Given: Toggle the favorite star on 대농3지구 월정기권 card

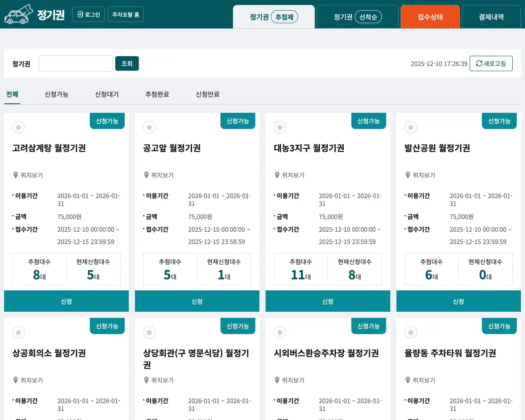Looking at the screenshot, I should coord(280,127).
